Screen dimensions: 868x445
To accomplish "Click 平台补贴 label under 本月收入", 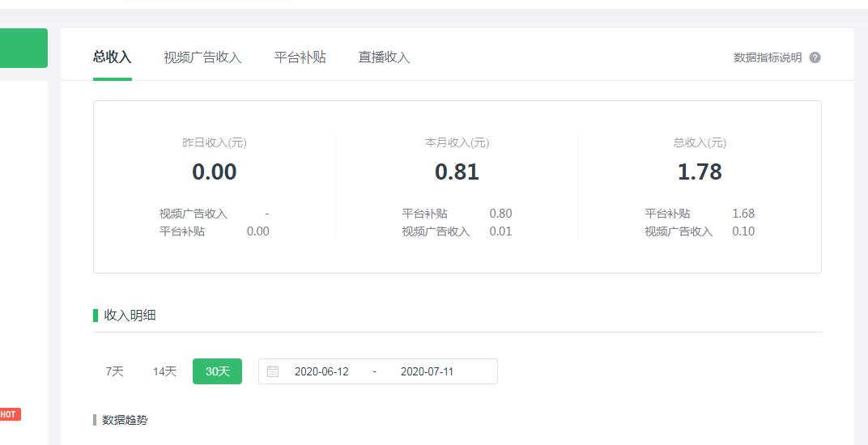I will pyautogui.click(x=424, y=214).
